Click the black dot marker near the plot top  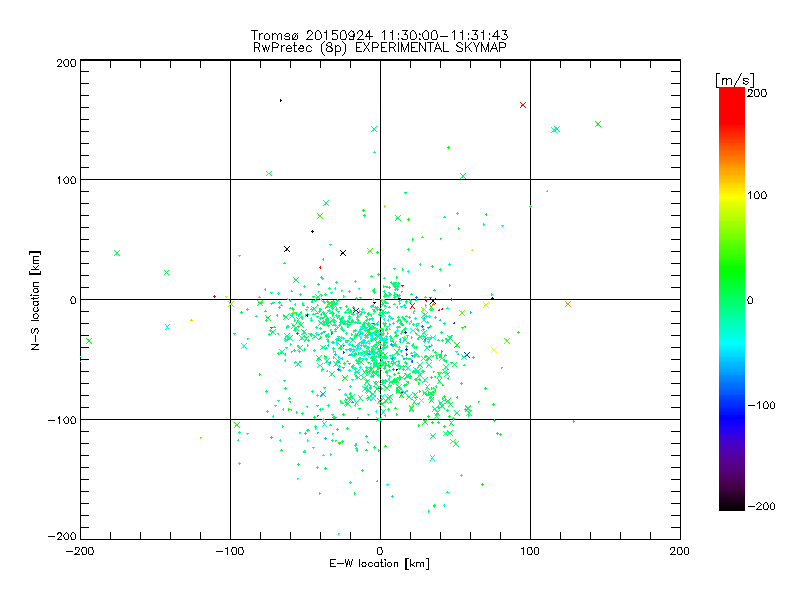click(x=281, y=101)
